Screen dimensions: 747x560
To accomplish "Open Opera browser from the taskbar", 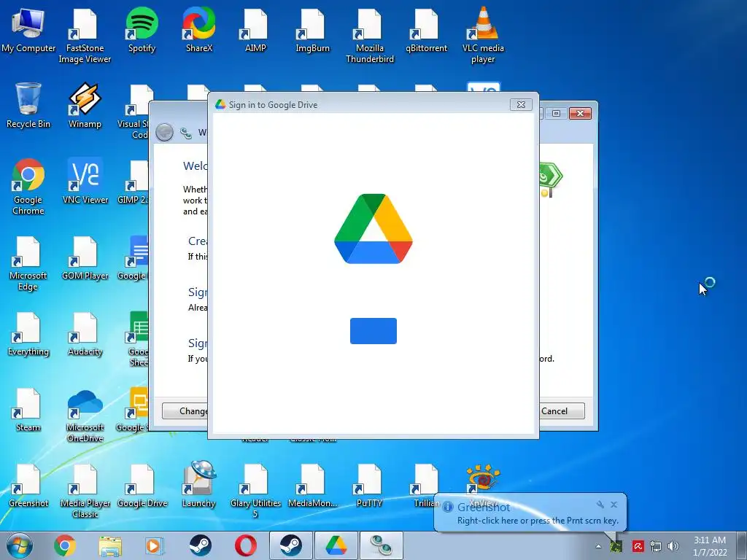I will pyautogui.click(x=246, y=545).
